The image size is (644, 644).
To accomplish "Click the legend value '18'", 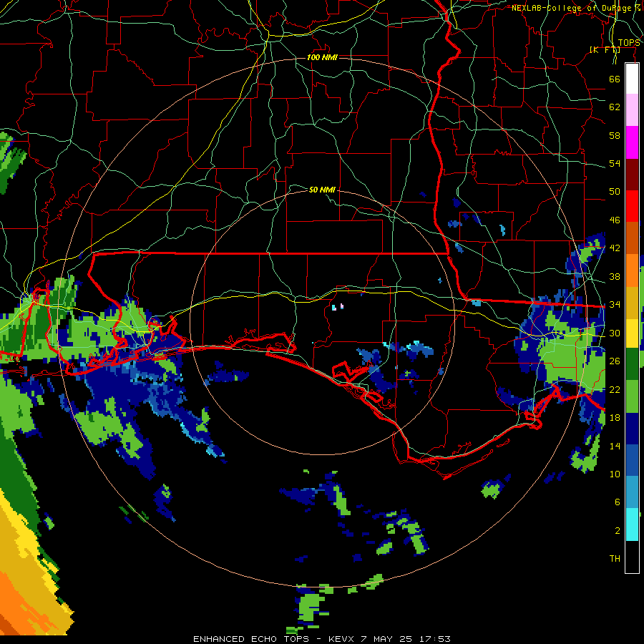I will pyautogui.click(x=615, y=417).
